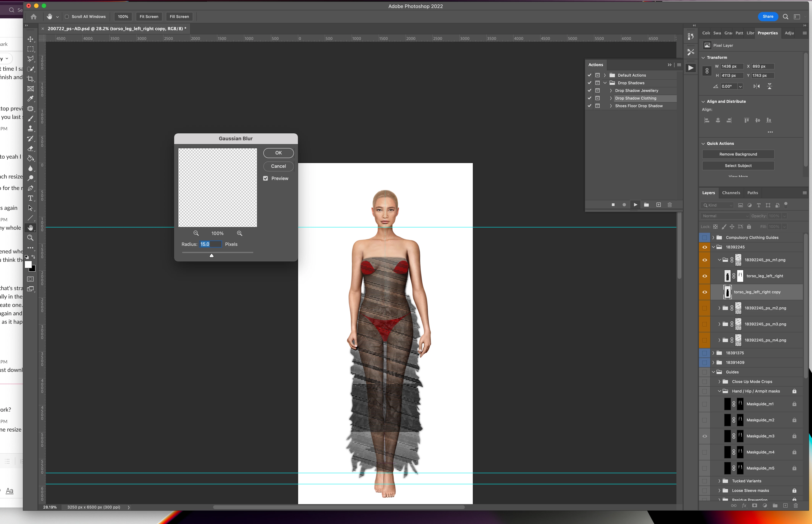812x524 pixels.
Task: Expand the Drop Shadow Clothing action
Action: (611, 98)
